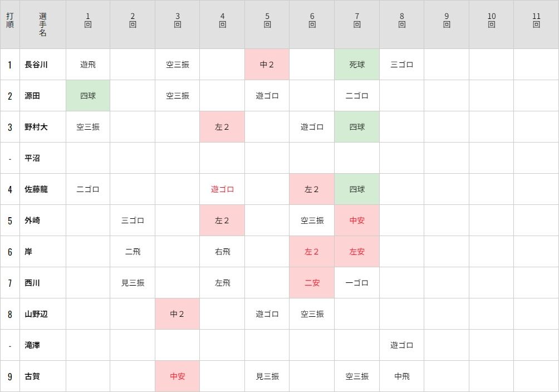Image resolution: width=559 pixels, height=392 pixels.
Task: Select player name 源田
Action: (x=32, y=96)
